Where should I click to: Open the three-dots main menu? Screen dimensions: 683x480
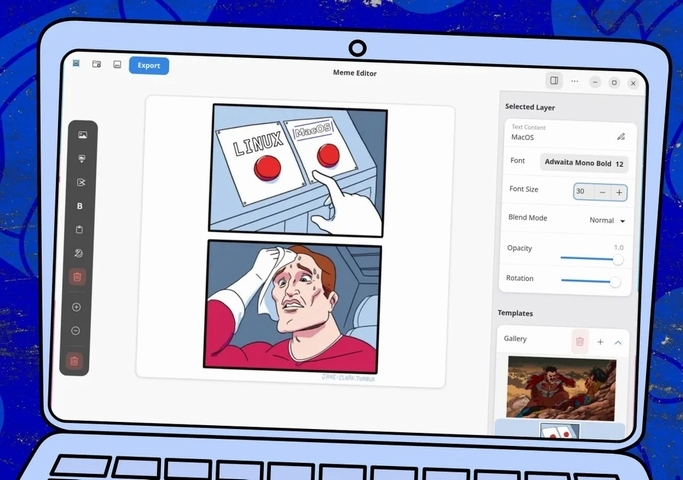click(575, 81)
